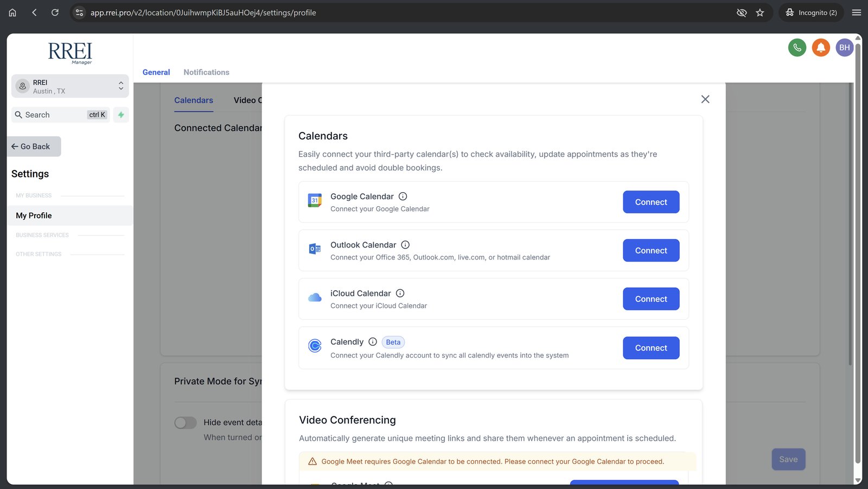This screenshot has width=868, height=489.
Task: Click the Google Calendar info icon
Action: click(403, 196)
